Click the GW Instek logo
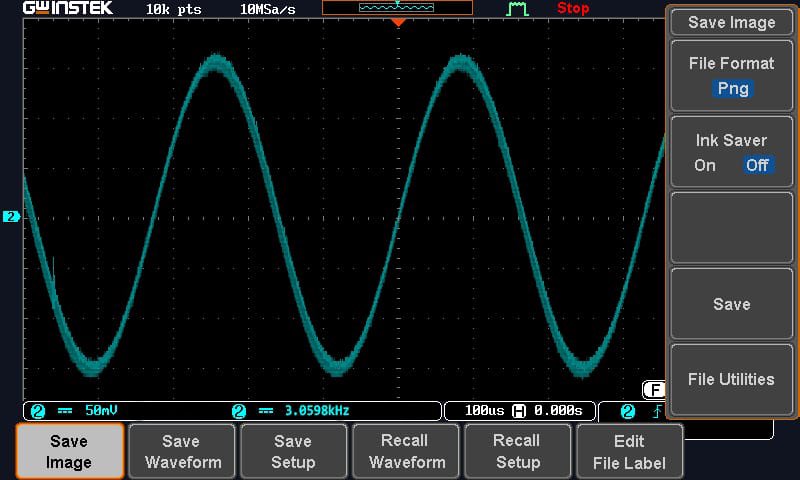800x480 pixels. click(x=68, y=8)
